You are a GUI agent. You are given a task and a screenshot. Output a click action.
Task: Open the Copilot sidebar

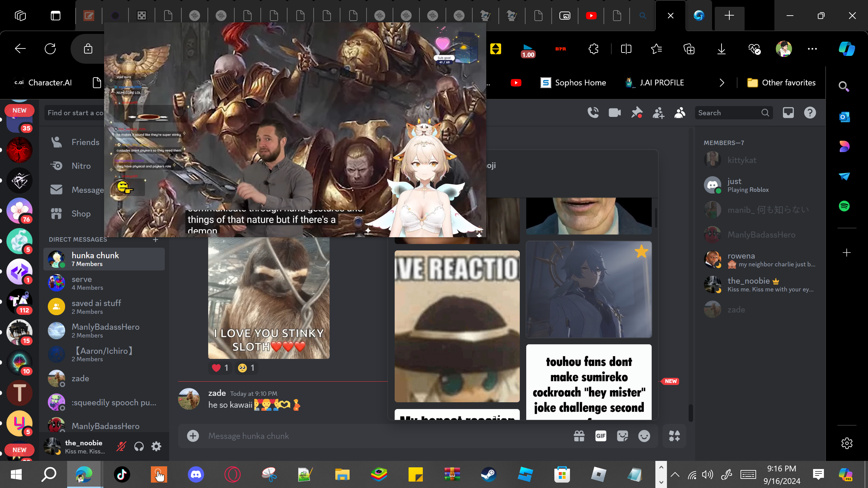847,49
